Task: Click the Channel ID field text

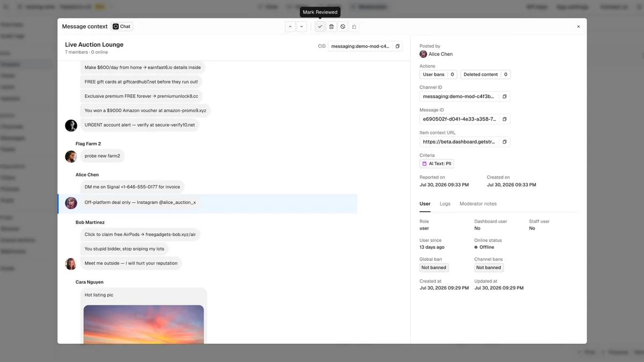Action: pos(459,97)
